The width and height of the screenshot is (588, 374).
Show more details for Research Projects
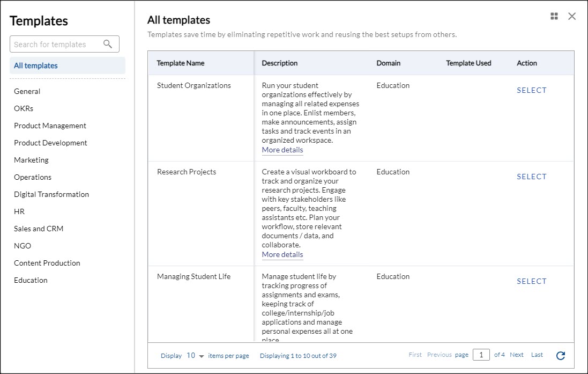coord(282,254)
